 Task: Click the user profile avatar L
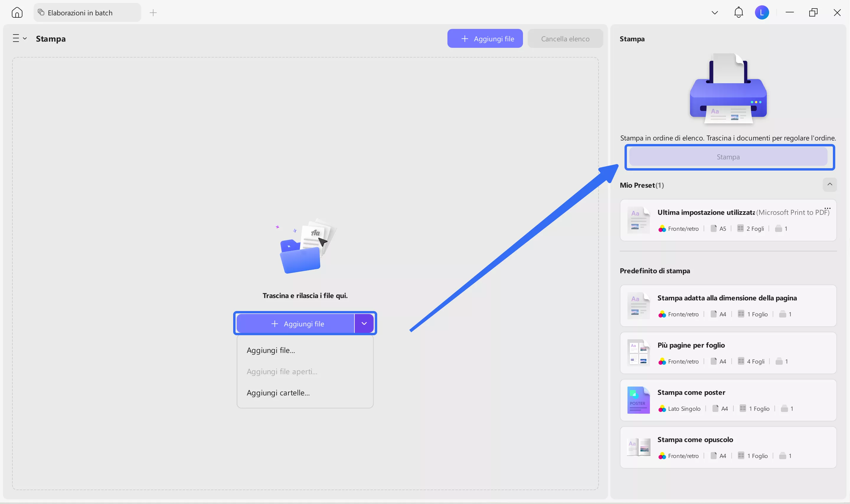[762, 13]
